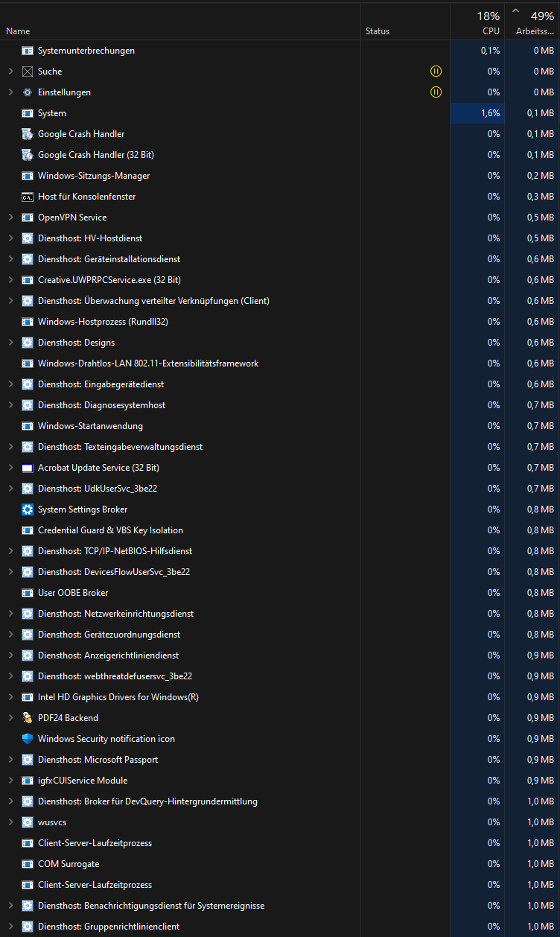Click the COM Surrogate icon
Viewport: 560px width, 937px height.
click(x=28, y=864)
